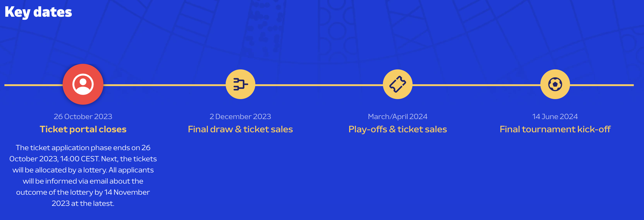The image size is (644, 220).
Task: Click timeline line between ticket and football icons
Action: tap(476, 85)
